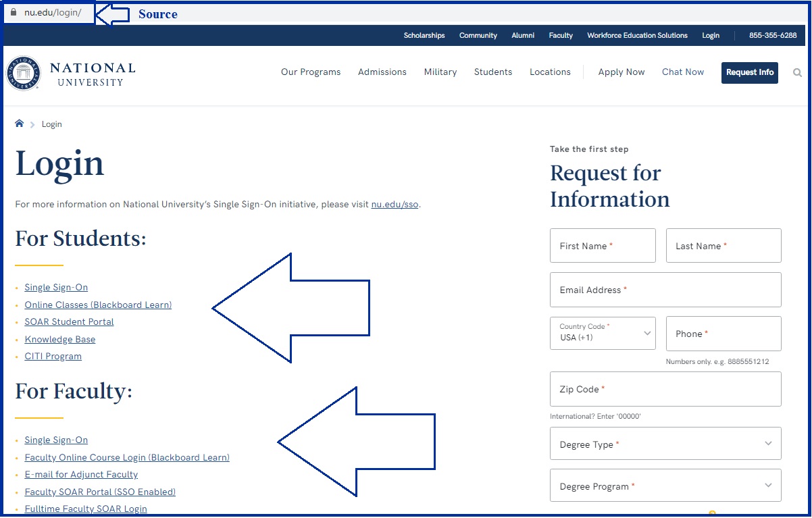
Task: Open Online Classes (Blackboard Learn)
Action: coord(98,305)
